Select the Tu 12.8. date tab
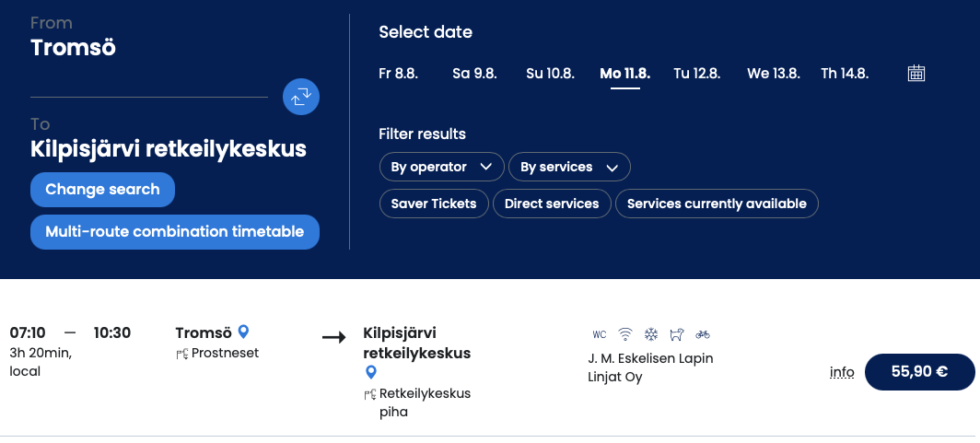The width and height of the screenshot is (980, 443). [x=697, y=74]
